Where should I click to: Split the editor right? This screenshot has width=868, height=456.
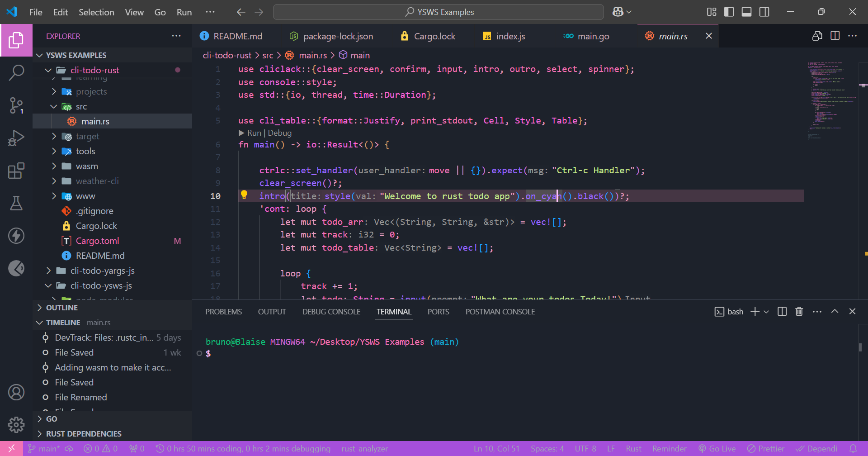click(x=835, y=36)
